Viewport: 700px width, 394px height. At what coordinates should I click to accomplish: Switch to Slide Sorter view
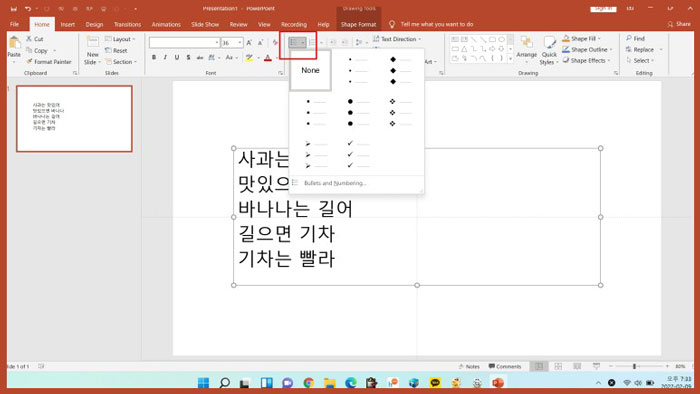tap(558, 366)
